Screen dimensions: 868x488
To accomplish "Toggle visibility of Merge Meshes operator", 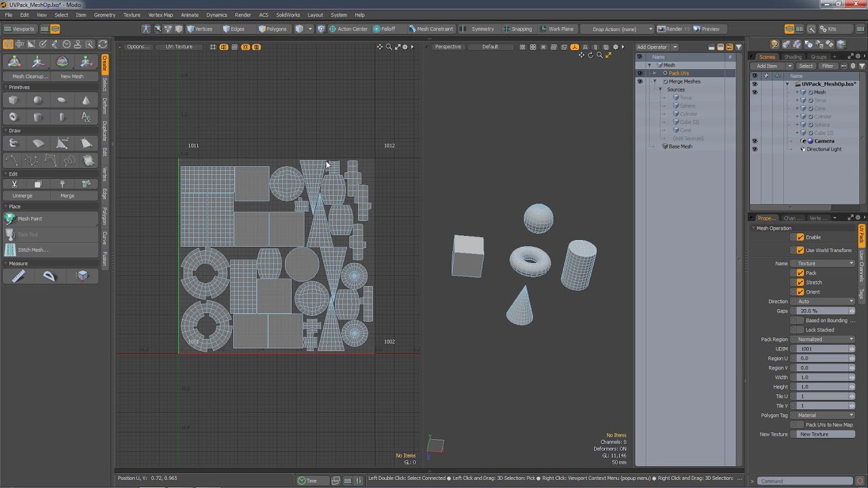I will click(639, 81).
